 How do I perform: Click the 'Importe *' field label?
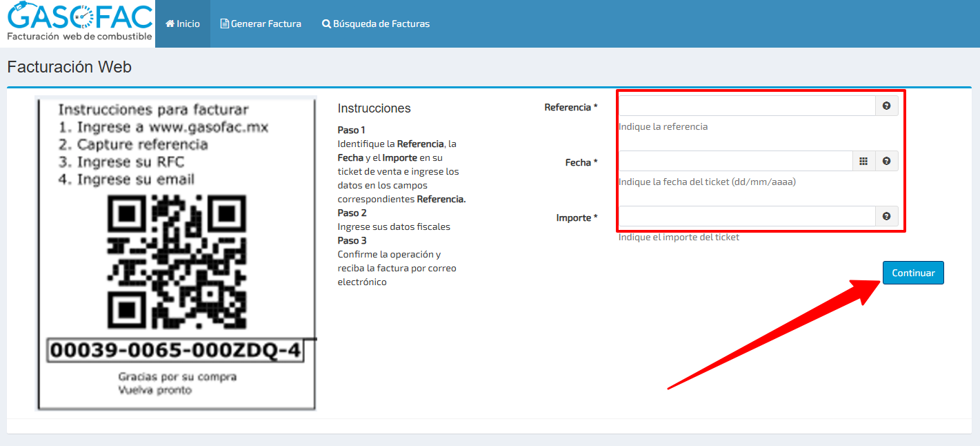point(577,217)
